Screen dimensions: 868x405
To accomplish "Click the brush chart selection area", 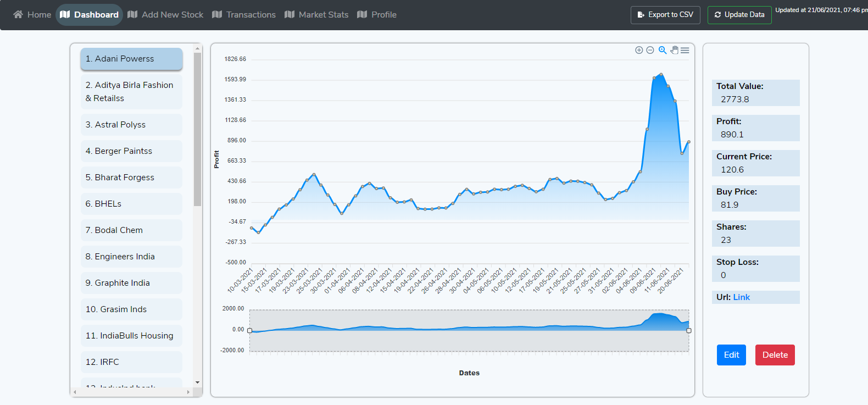I will 469,330.
